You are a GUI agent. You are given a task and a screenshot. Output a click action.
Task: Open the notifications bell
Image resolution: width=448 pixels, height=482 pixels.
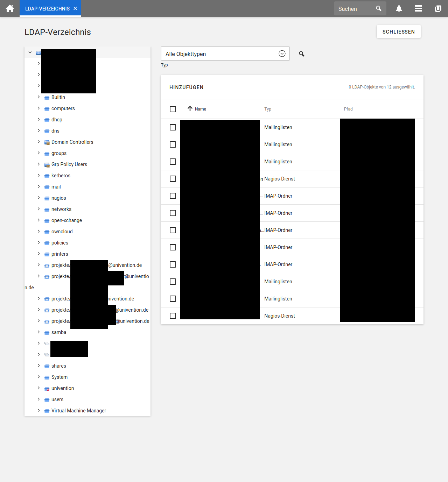coord(399,8)
